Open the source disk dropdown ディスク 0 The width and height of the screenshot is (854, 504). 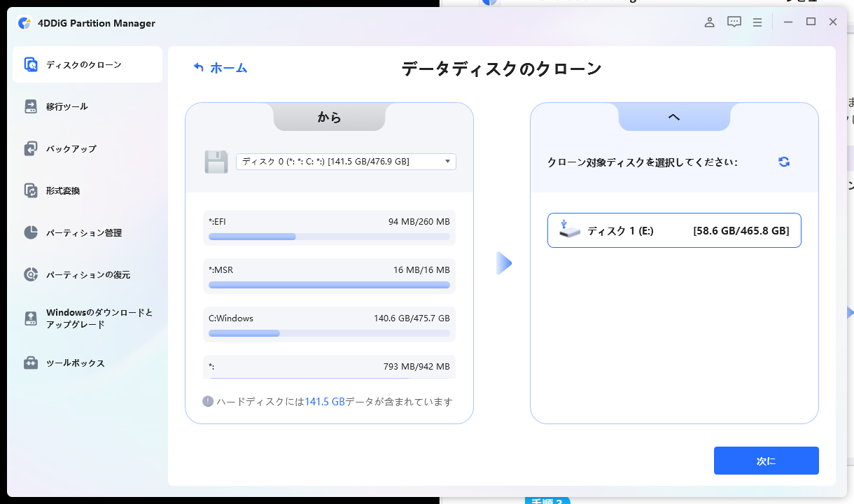coord(346,162)
